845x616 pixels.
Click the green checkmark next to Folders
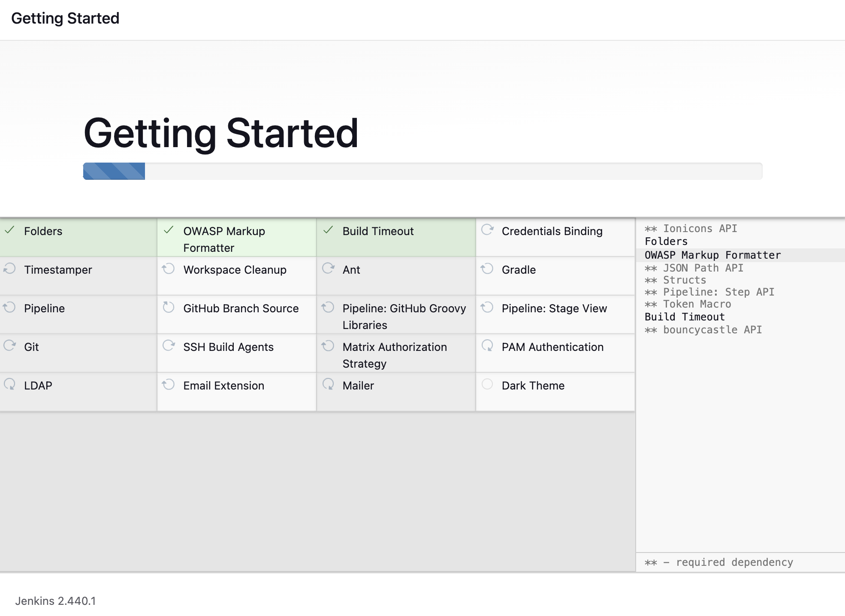pos(10,230)
